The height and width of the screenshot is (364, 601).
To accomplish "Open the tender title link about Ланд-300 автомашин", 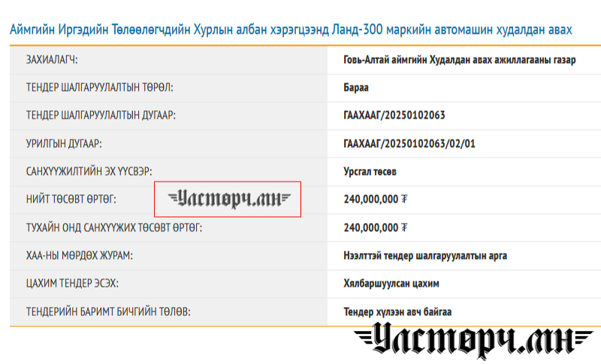I will [291, 29].
